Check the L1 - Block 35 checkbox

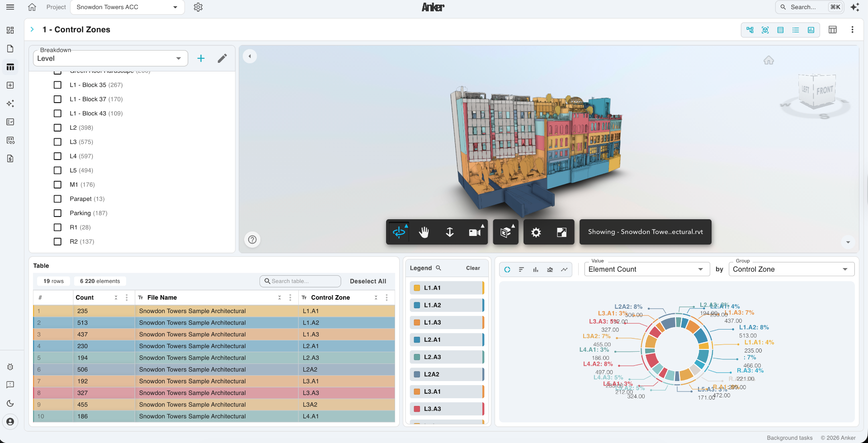57,85
